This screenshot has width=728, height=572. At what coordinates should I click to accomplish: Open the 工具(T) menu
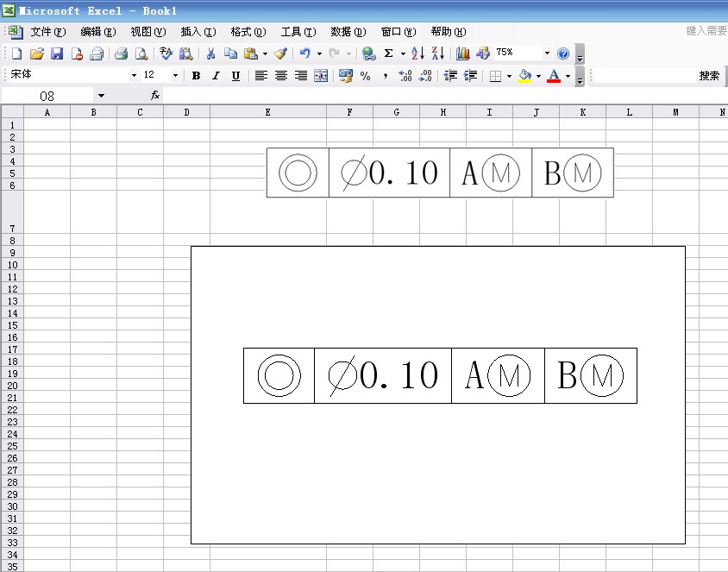click(298, 32)
